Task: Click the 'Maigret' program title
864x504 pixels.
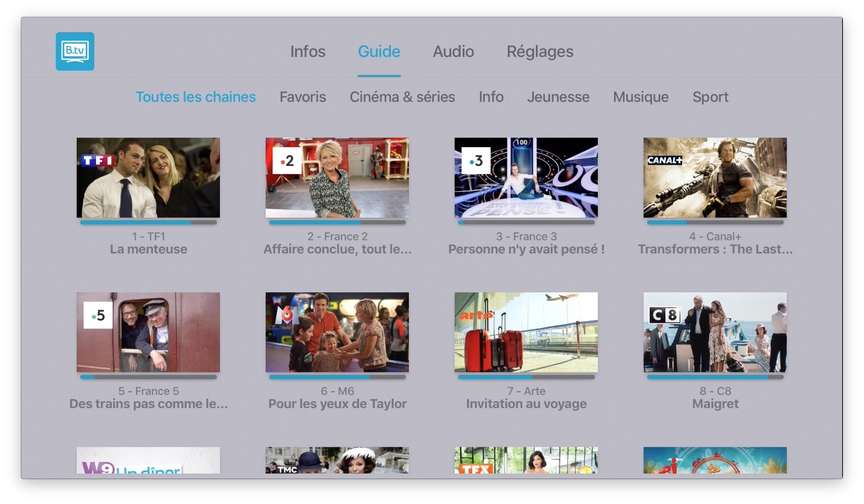Action: [x=715, y=404]
